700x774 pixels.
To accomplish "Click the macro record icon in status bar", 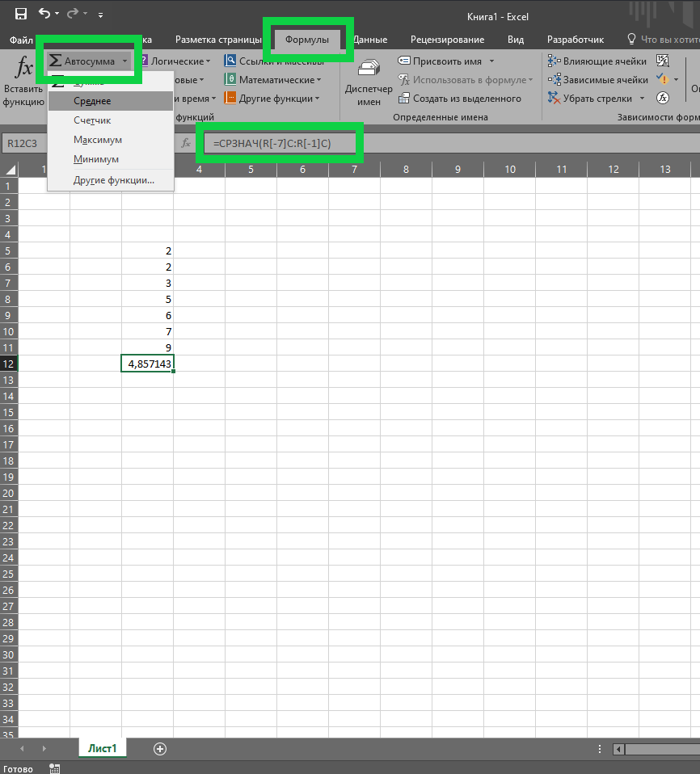I will click(x=54, y=768).
